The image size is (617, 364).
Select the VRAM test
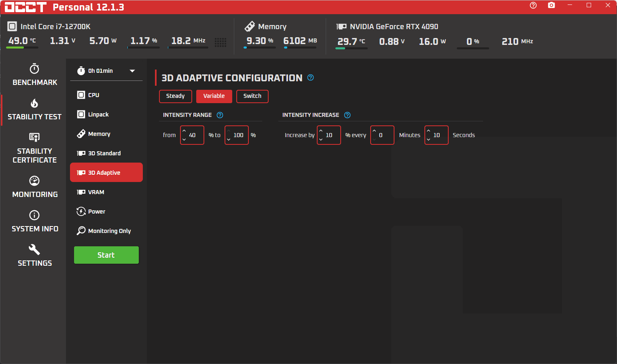pyautogui.click(x=106, y=192)
